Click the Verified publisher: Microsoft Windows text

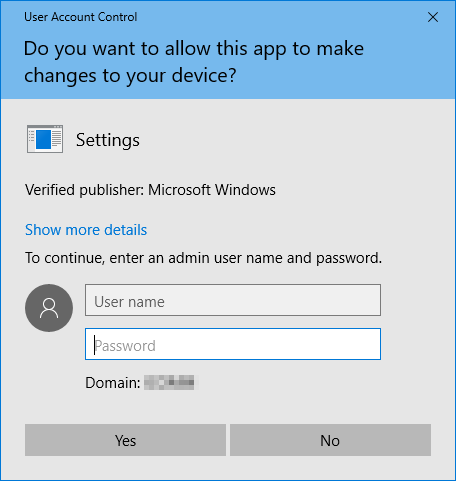(150, 190)
